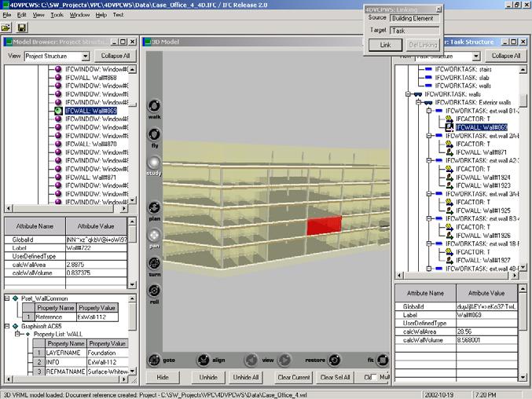This screenshot has height=399, width=532.
Task: Click the Clear Current button
Action: (x=294, y=377)
